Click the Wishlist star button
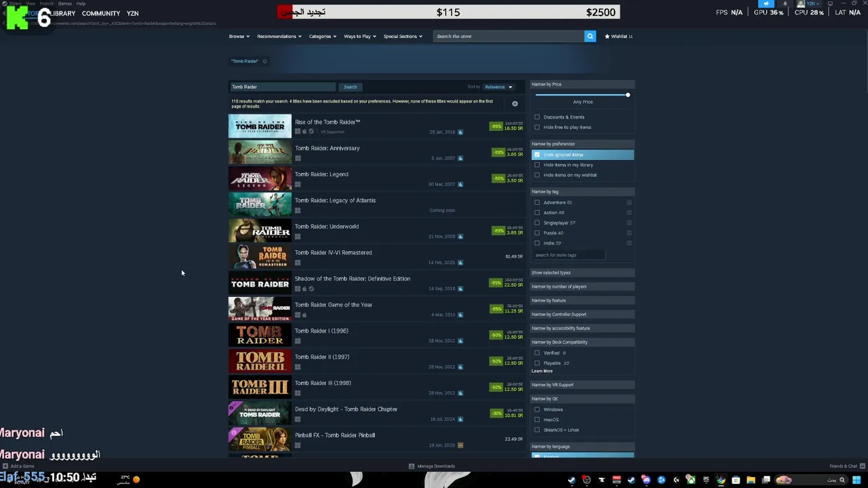 pyautogui.click(x=618, y=36)
